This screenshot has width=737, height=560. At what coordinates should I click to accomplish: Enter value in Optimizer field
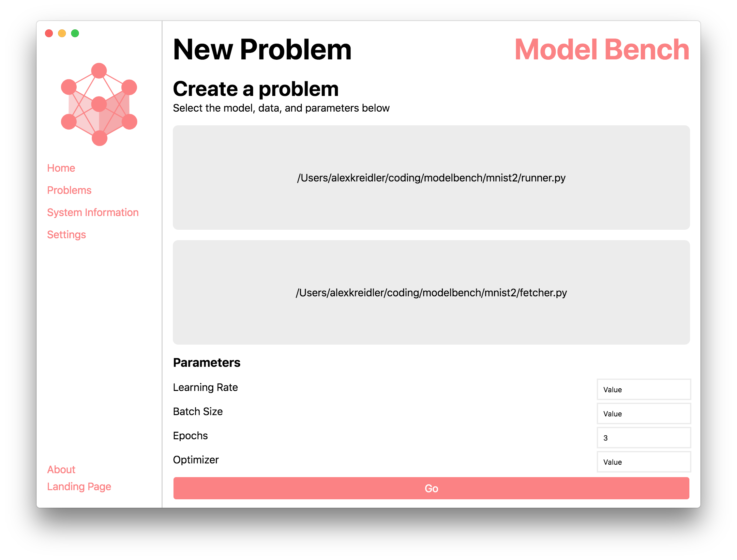pos(643,462)
